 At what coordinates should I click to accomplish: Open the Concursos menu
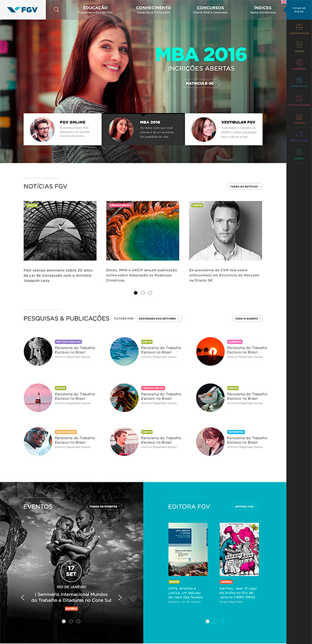coord(210,10)
